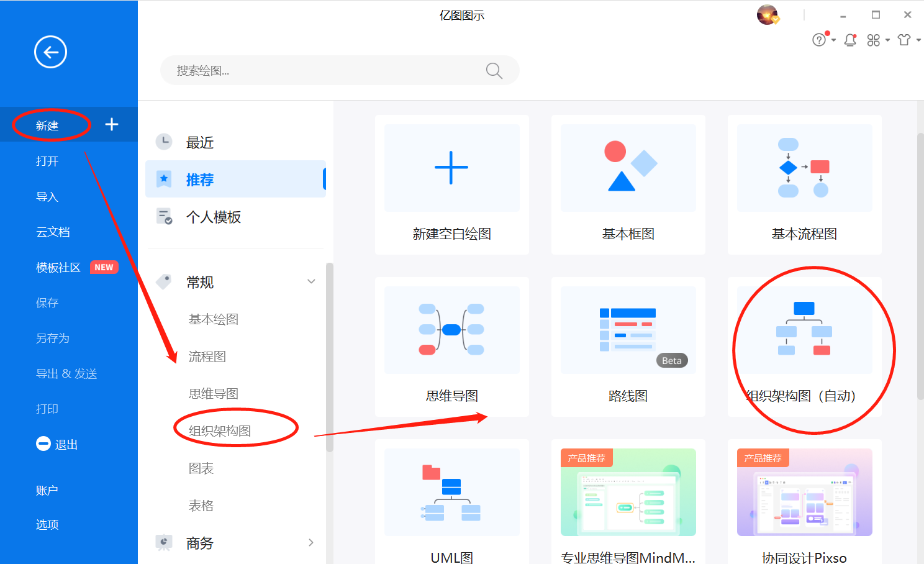Open 选项 settings
The width and height of the screenshot is (924, 564).
pos(47,524)
